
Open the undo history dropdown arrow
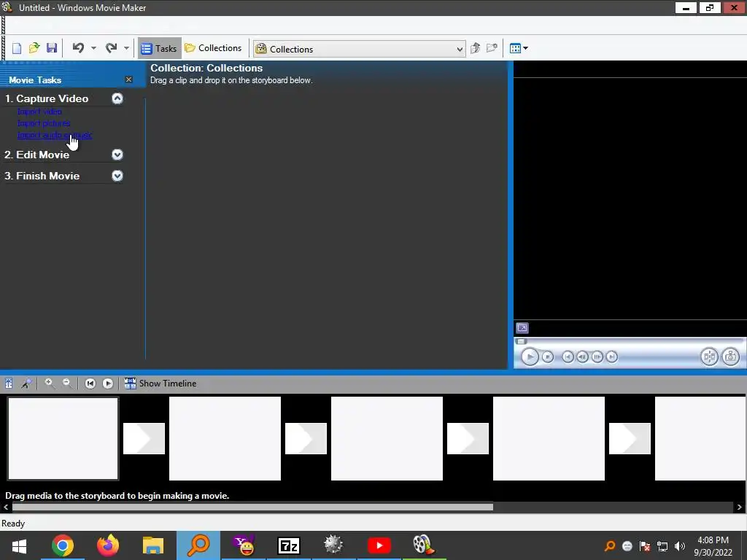93,48
